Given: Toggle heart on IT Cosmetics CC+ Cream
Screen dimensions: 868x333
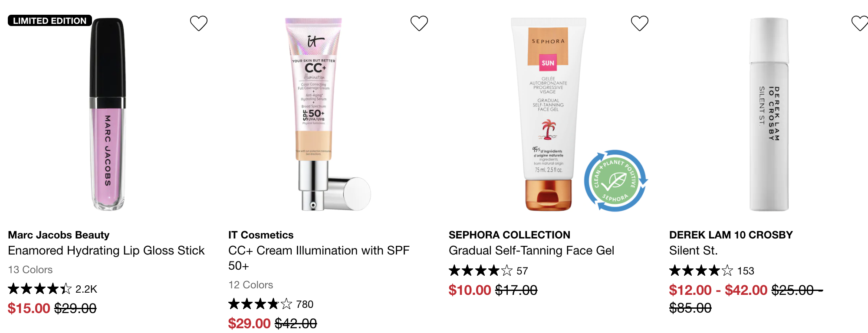Looking at the screenshot, I should click(x=419, y=23).
